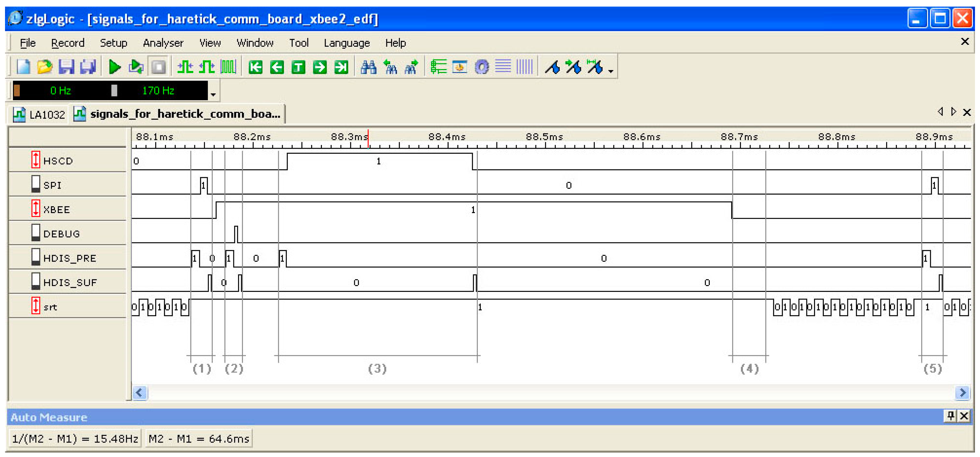This screenshot has width=980, height=457.
Task: Toggle the SPI channel level box
Action: point(35,184)
